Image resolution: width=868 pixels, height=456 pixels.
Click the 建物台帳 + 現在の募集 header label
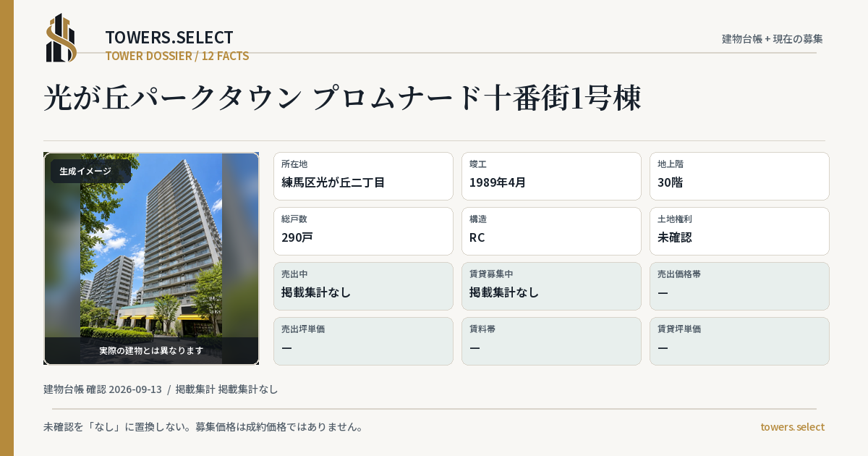pos(773,39)
